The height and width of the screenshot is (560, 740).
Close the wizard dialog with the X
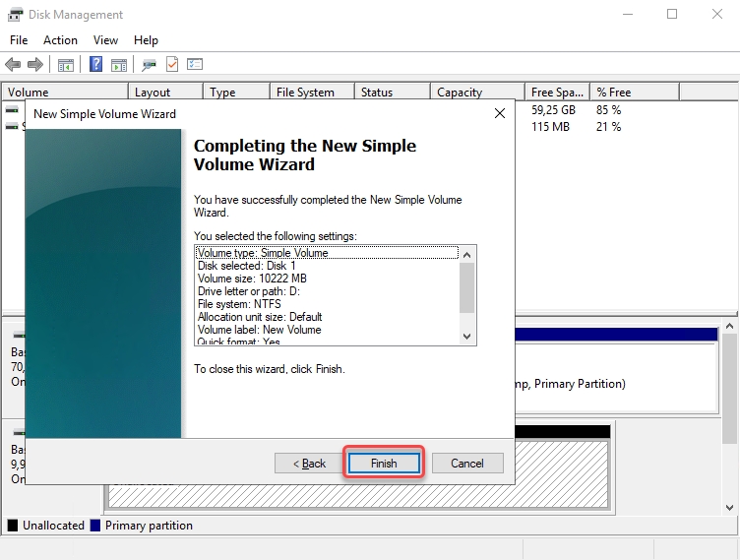click(x=499, y=114)
